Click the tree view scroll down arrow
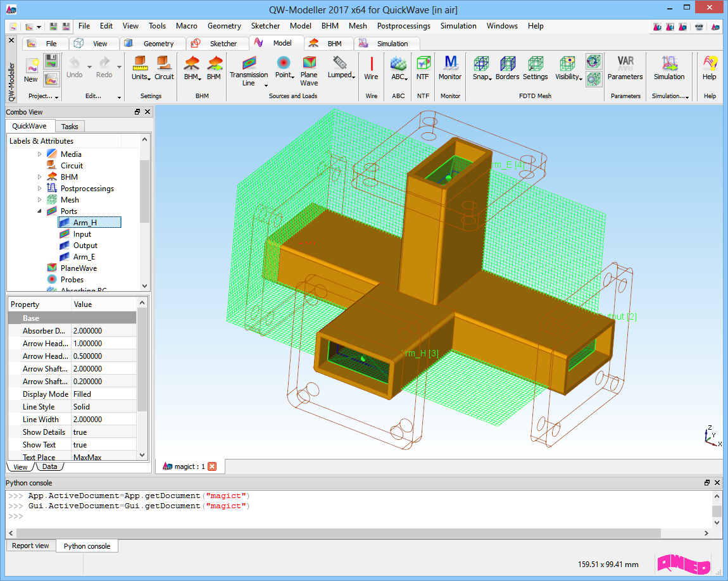Viewport: 728px width, 581px height. click(144, 286)
